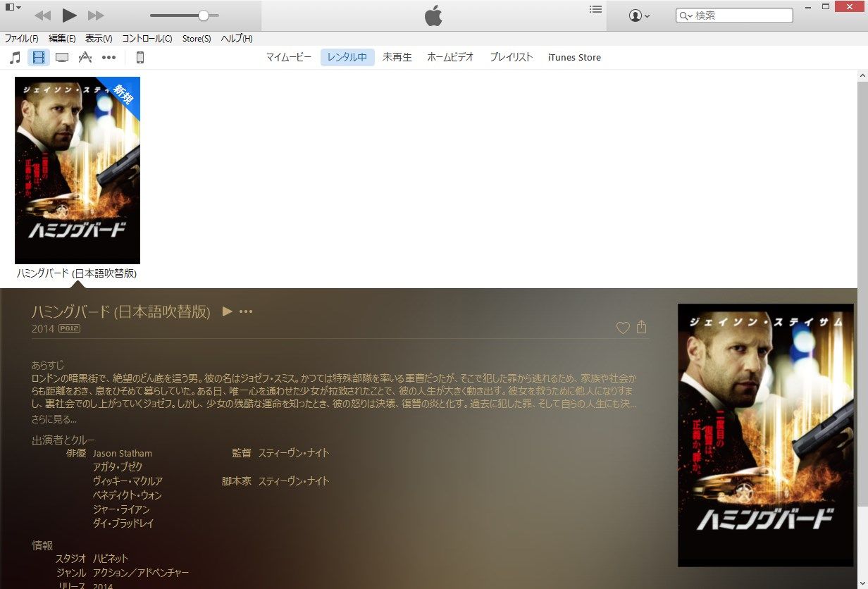Switch to the TV Shows library icon
This screenshot has height=589, width=868.
tap(62, 58)
